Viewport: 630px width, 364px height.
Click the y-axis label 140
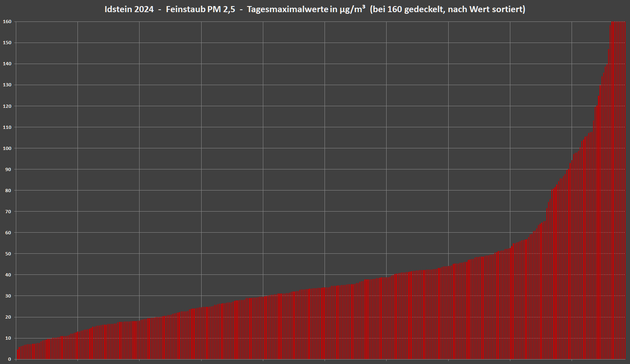click(7, 64)
